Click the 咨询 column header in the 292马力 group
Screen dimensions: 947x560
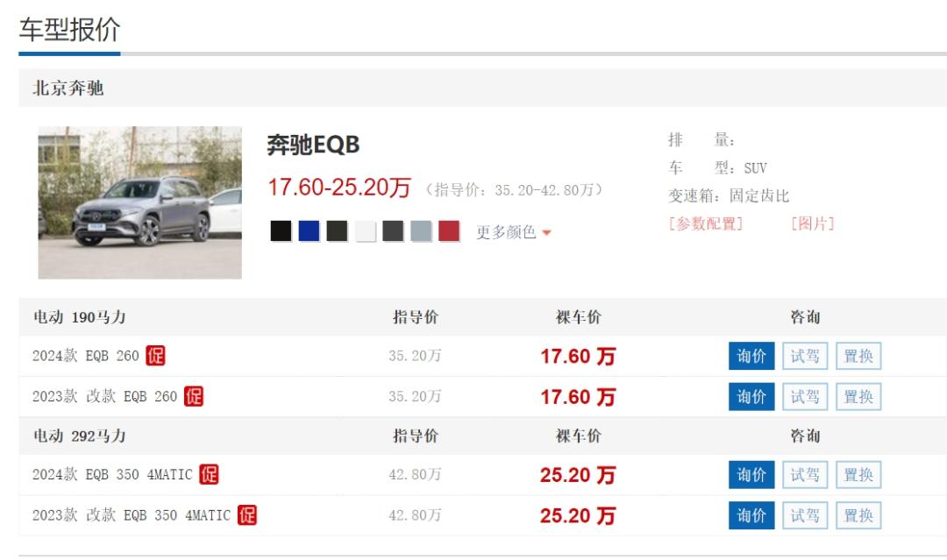[805, 436]
